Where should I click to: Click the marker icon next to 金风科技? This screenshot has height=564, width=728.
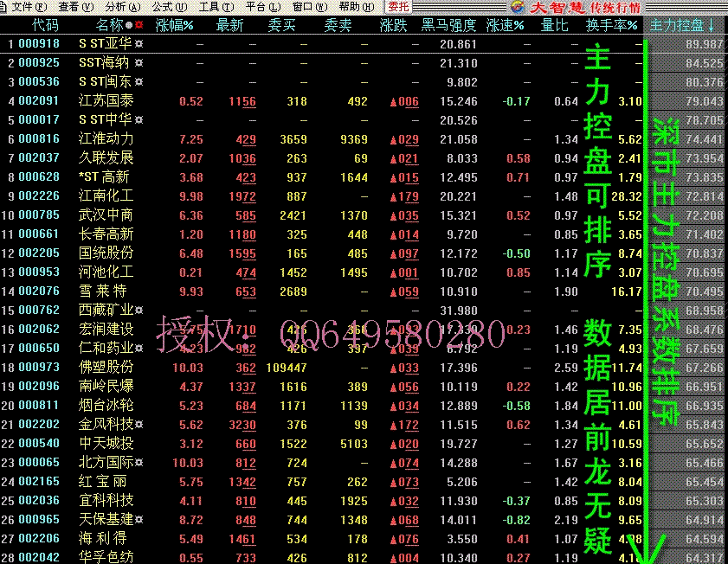click(x=139, y=425)
